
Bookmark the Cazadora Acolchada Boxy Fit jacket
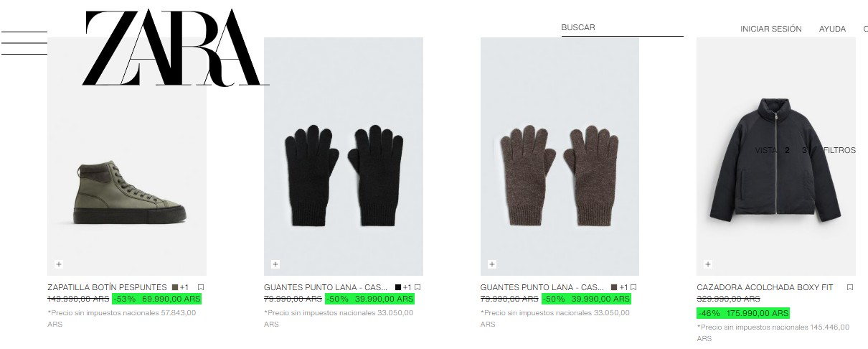click(x=850, y=287)
